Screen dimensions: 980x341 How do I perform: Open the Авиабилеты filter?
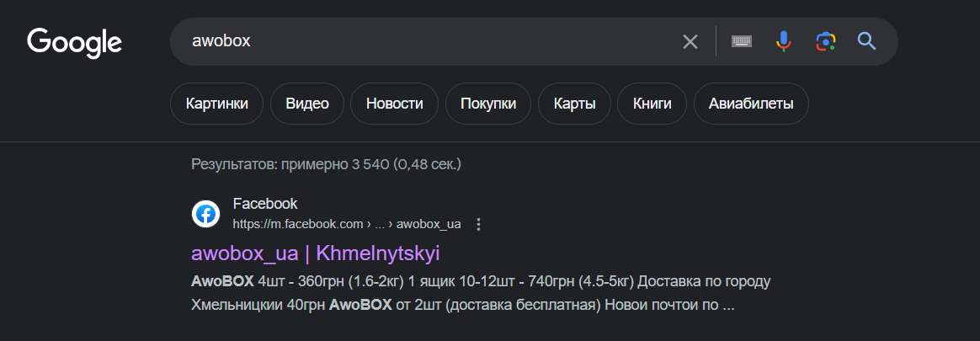point(751,104)
